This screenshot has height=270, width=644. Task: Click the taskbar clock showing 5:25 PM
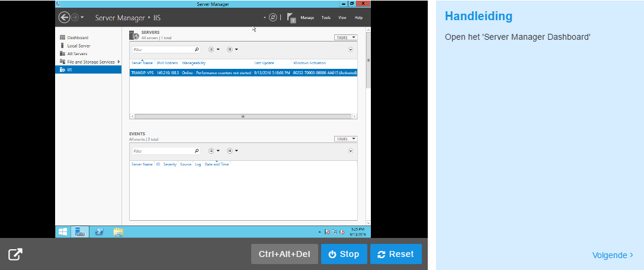tap(358, 231)
